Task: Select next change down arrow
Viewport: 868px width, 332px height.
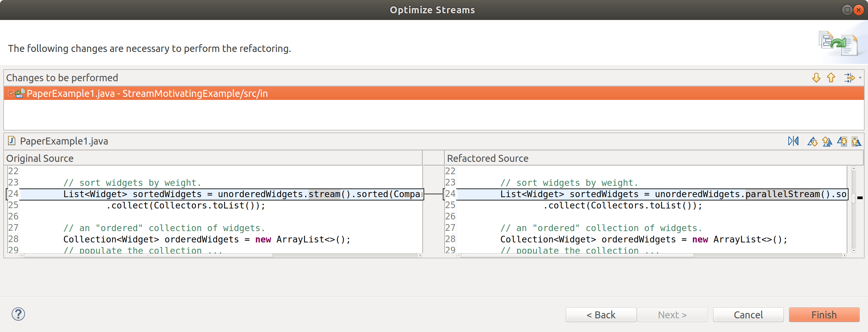Action: click(816, 78)
